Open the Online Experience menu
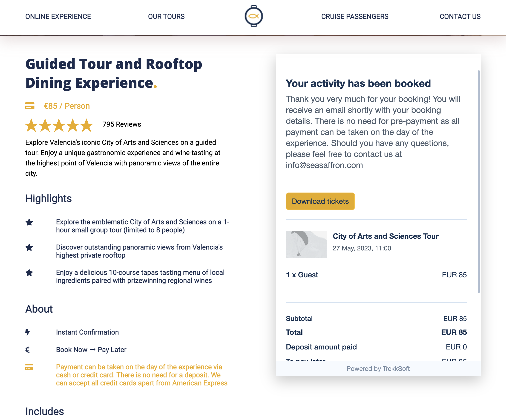 58,16
